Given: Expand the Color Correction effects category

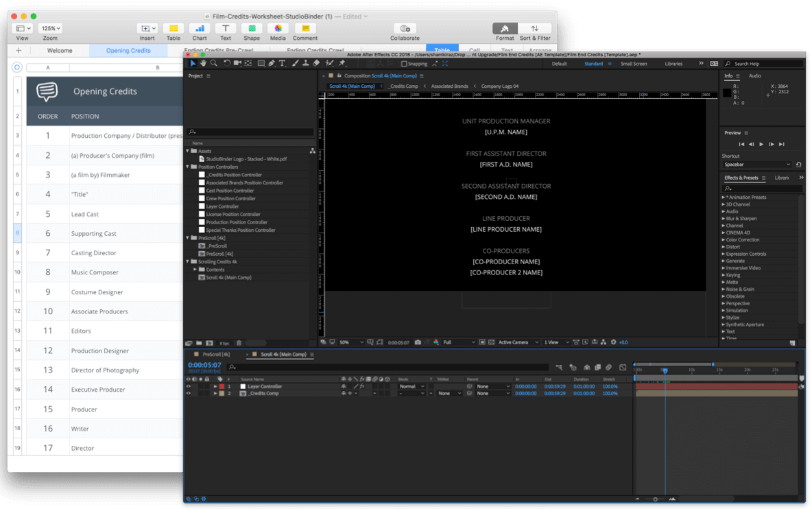Looking at the screenshot, I should pos(724,239).
